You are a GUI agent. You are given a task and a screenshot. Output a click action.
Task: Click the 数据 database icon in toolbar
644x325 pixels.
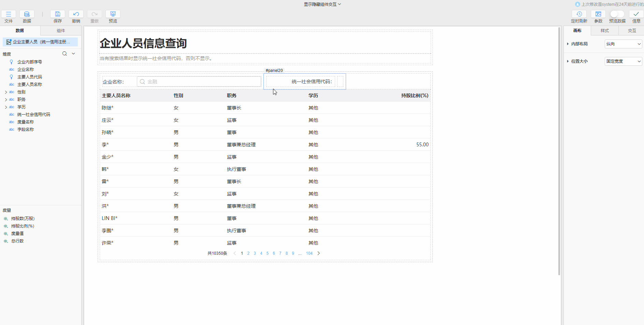(27, 14)
